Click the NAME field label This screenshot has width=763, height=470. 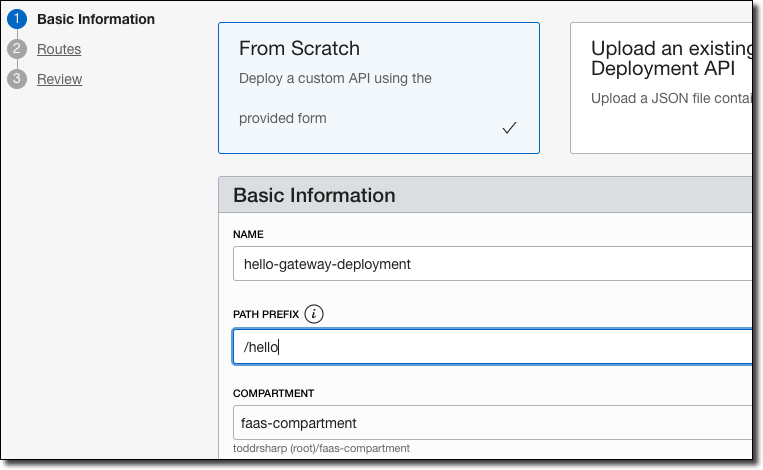click(x=247, y=234)
